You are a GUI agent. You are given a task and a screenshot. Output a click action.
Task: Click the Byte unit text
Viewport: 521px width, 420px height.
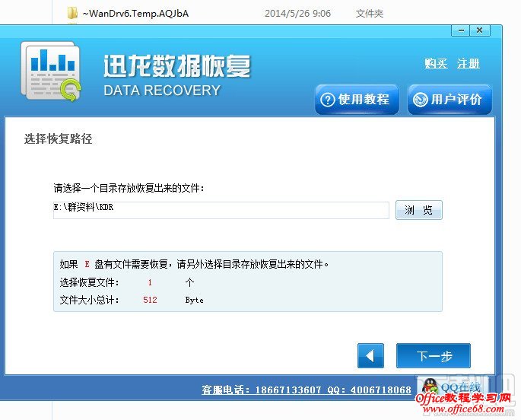click(195, 300)
